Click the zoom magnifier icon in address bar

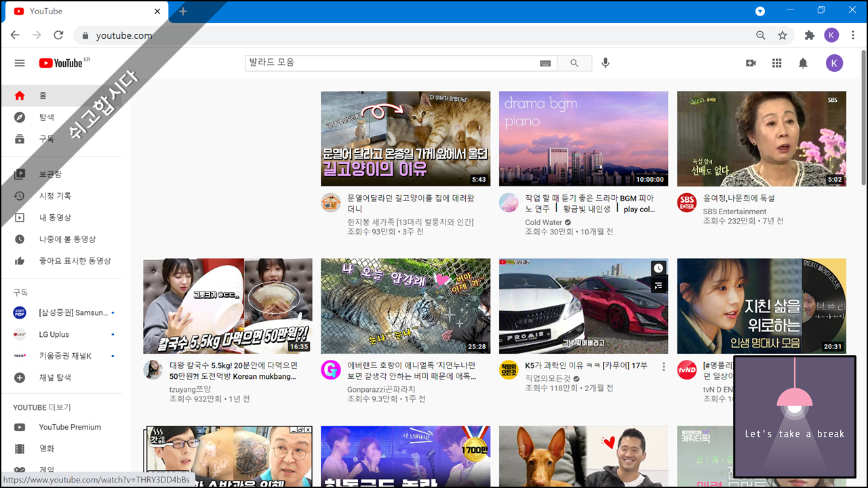pos(761,35)
